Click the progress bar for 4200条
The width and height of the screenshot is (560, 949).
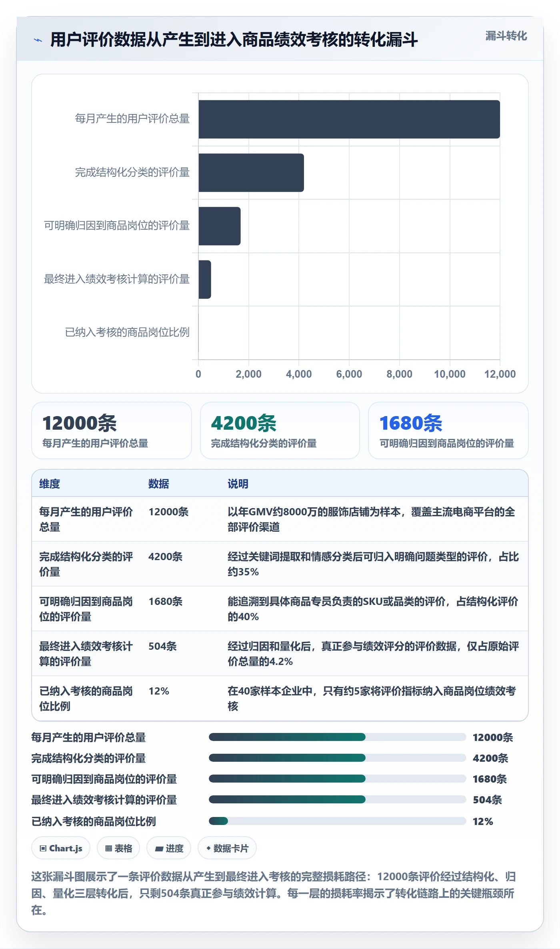point(337,758)
